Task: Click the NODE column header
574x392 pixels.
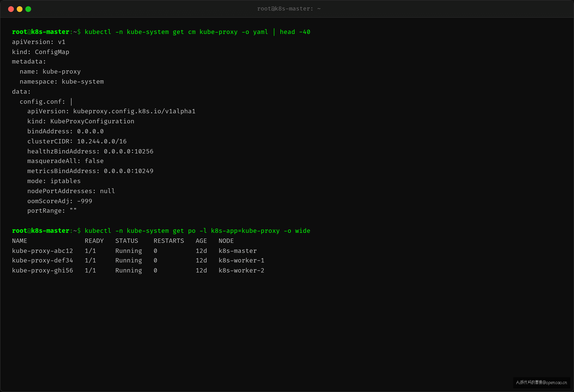Action: pyautogui.click(x=226, y=241)
